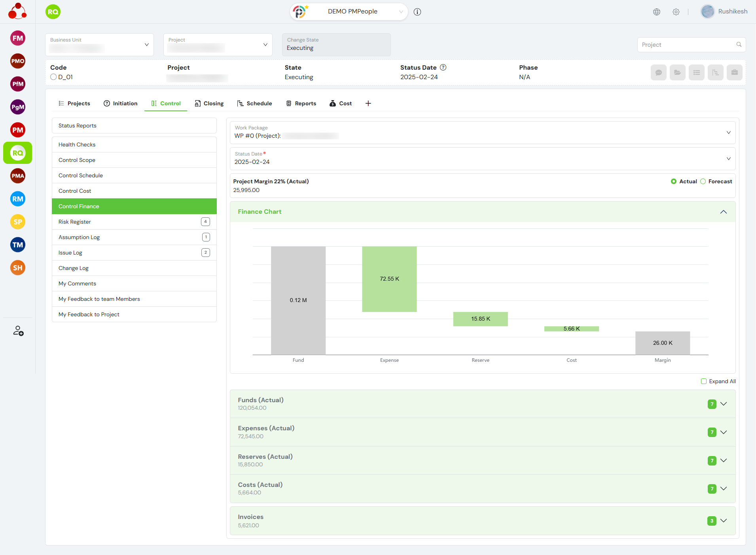Open Control Cost in the side list
The height and width of the screenshot is (555, 756).
pyautogui.click(x=75, y=191)
